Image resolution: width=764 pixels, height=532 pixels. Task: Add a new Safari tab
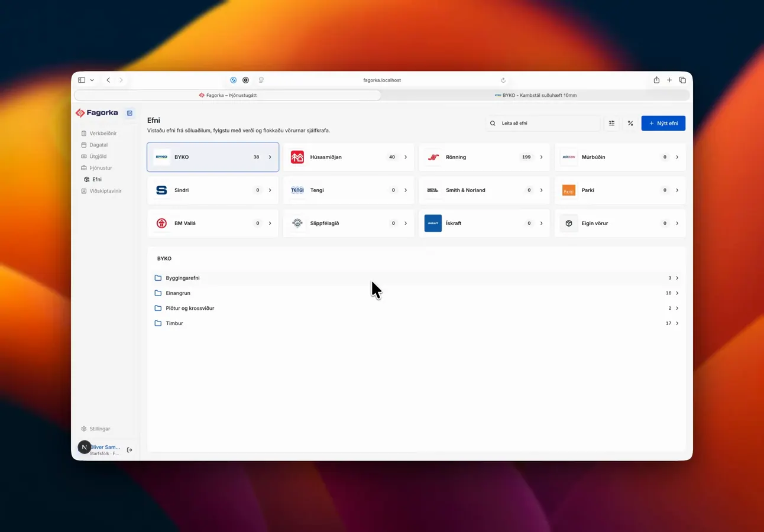pyautogui.click(x=669, y=80)
